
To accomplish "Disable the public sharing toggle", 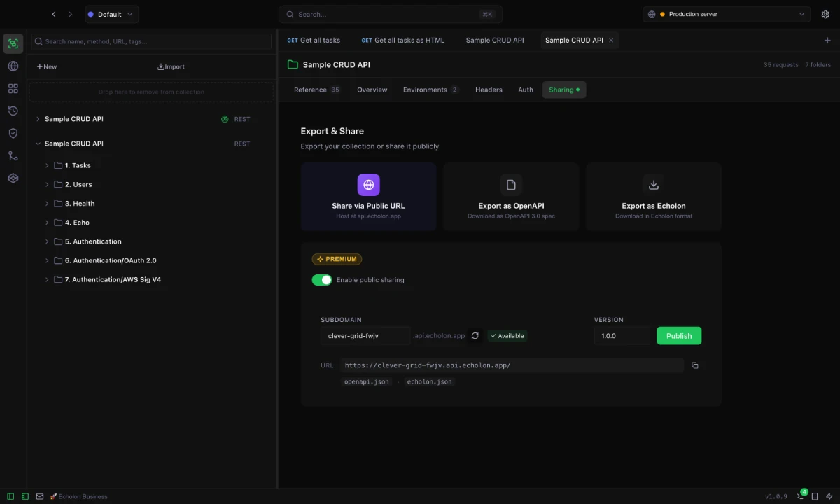I will (x=322, y=280).
